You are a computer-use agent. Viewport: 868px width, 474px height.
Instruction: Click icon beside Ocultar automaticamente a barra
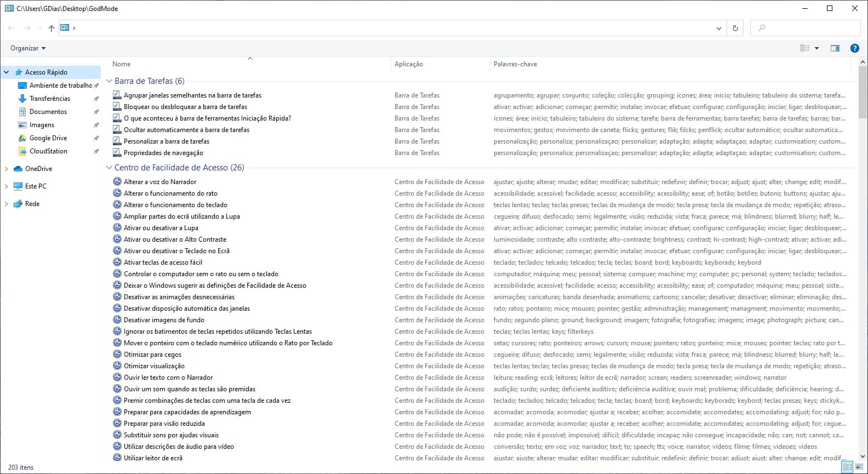[117, 129]
